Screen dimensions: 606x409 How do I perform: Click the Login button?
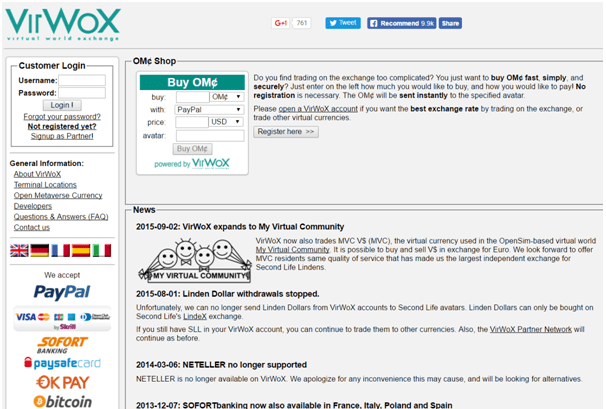(62, 105)
